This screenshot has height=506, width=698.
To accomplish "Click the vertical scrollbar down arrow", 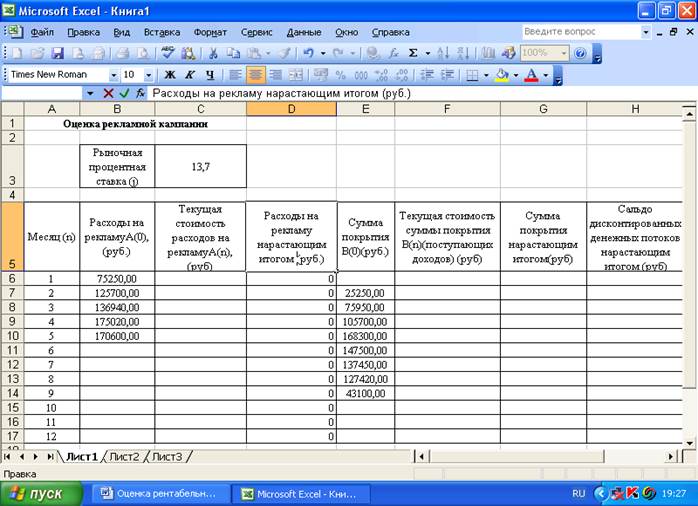I will [690, 443].
